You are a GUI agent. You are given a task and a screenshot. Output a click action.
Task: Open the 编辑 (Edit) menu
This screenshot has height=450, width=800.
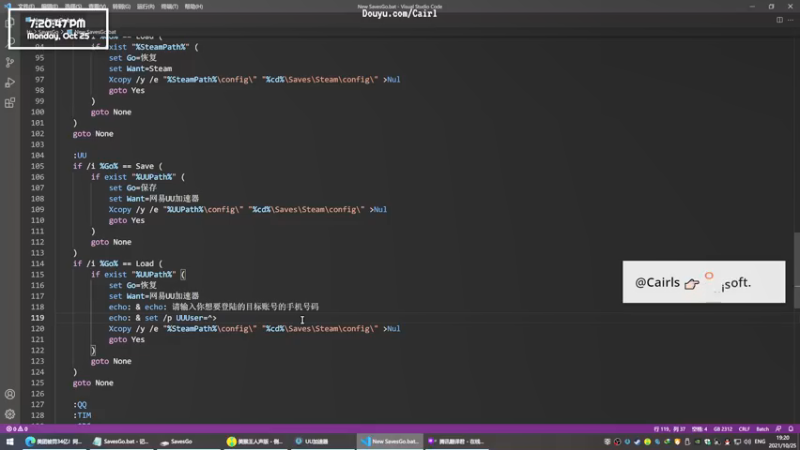tap(49, 7)
